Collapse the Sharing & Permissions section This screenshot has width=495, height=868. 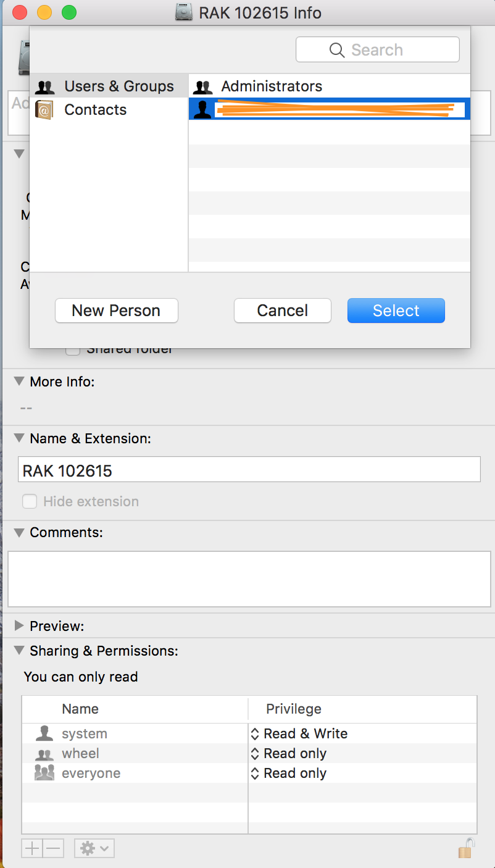pos(19,651)
